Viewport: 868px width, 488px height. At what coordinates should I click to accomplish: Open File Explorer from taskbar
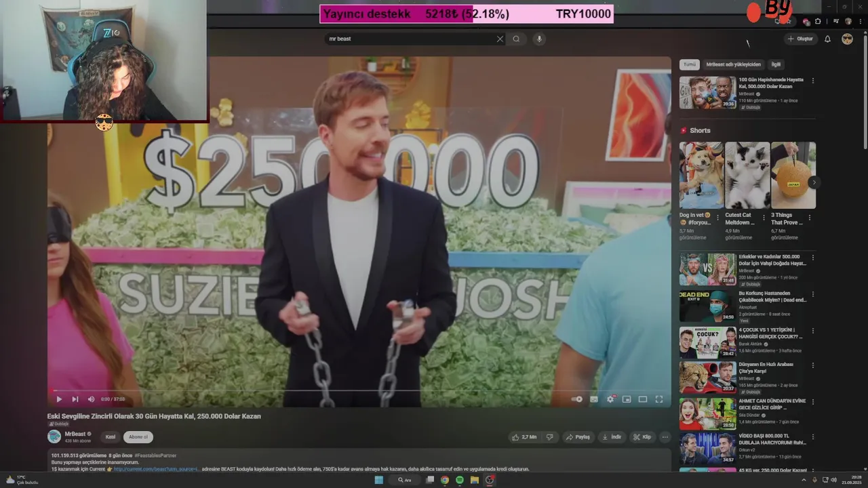point(475,480)
